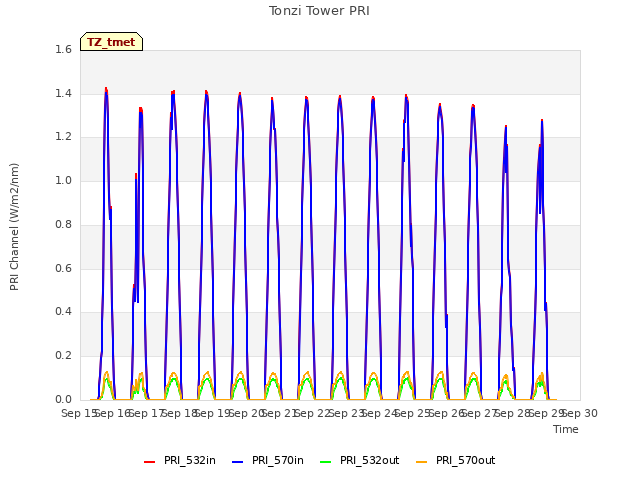
Task: Click the orange PRI_570out legend swatch
Action: 422,462
